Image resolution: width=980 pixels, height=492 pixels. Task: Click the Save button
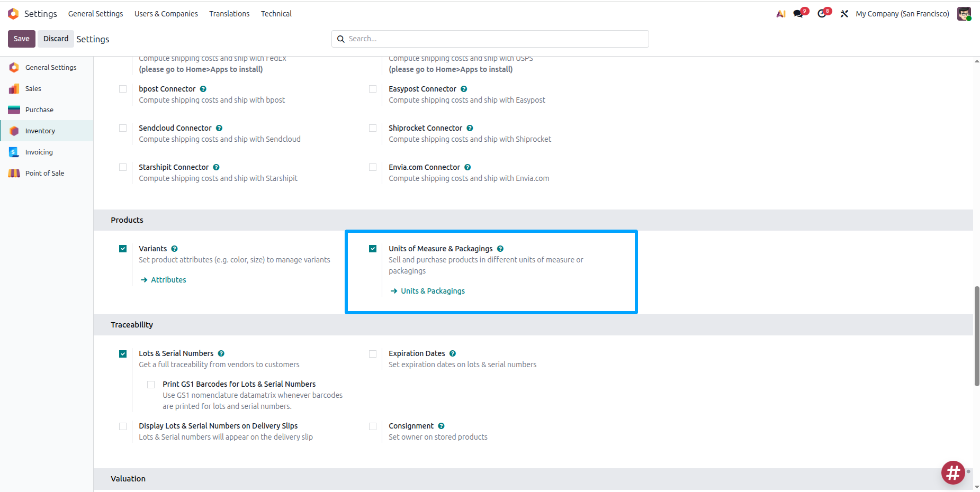pyautogui.click(x=22, y=39)
